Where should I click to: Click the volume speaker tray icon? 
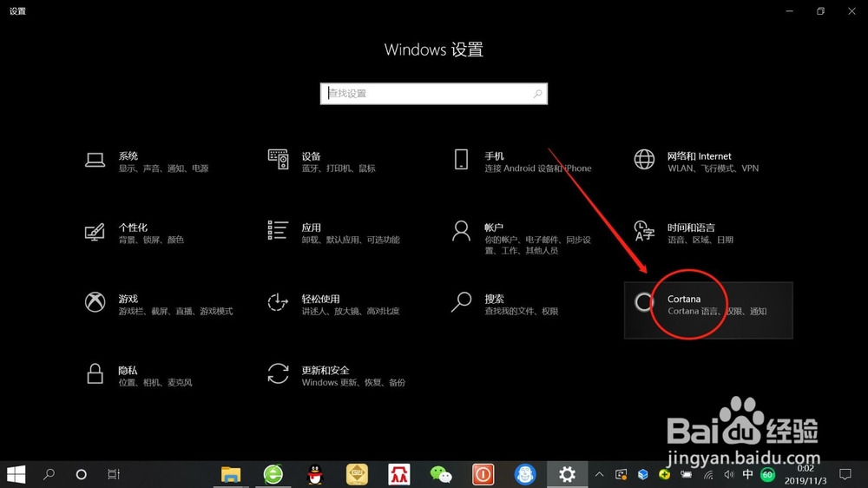[x=729, y=475]
